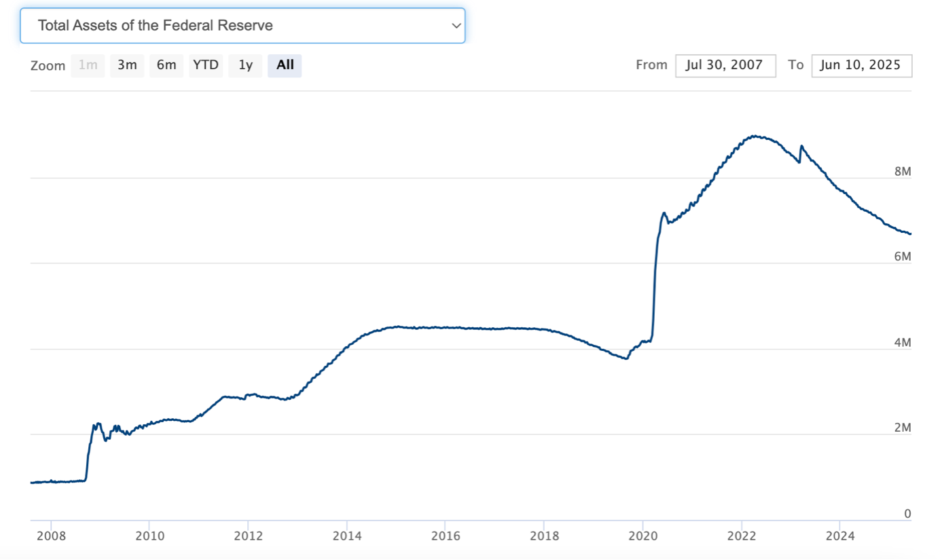Click the 2022 x-axis label
The image size is (940, 560).
(x=741, y=535)
